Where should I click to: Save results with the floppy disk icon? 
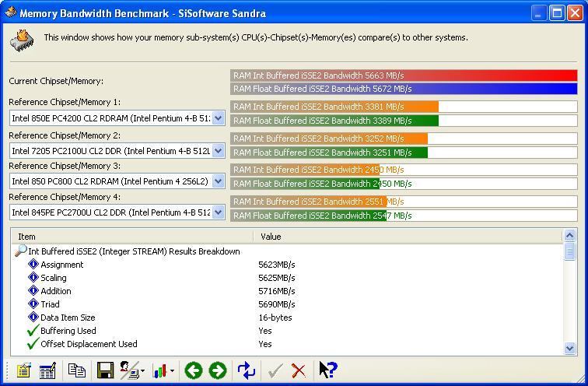pos(105,370)
